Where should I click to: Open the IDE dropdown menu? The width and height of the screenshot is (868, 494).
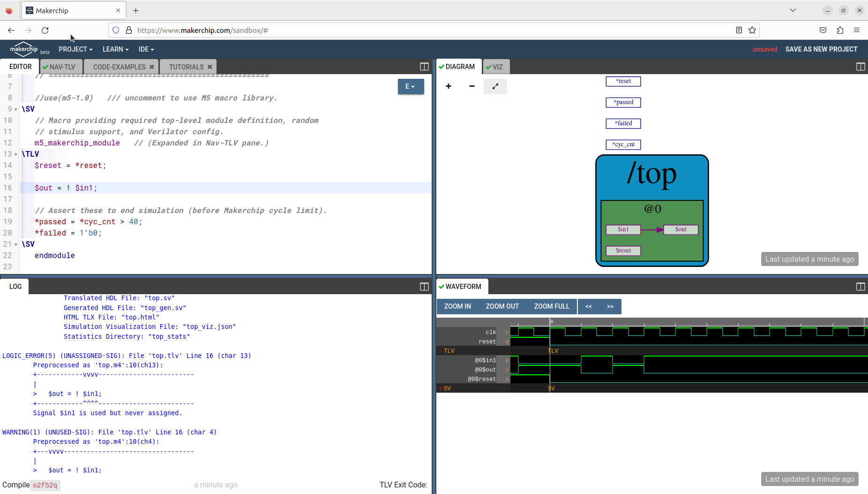click(146, 49)
